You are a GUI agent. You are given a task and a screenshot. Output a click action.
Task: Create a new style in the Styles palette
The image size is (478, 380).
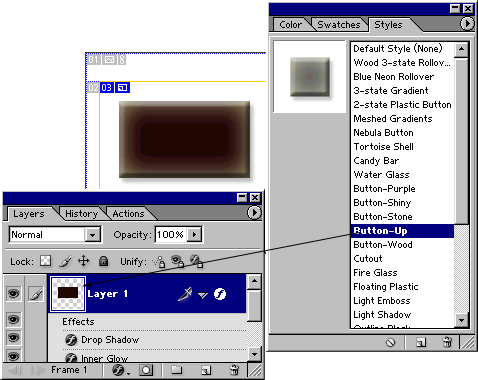point(421,342)
